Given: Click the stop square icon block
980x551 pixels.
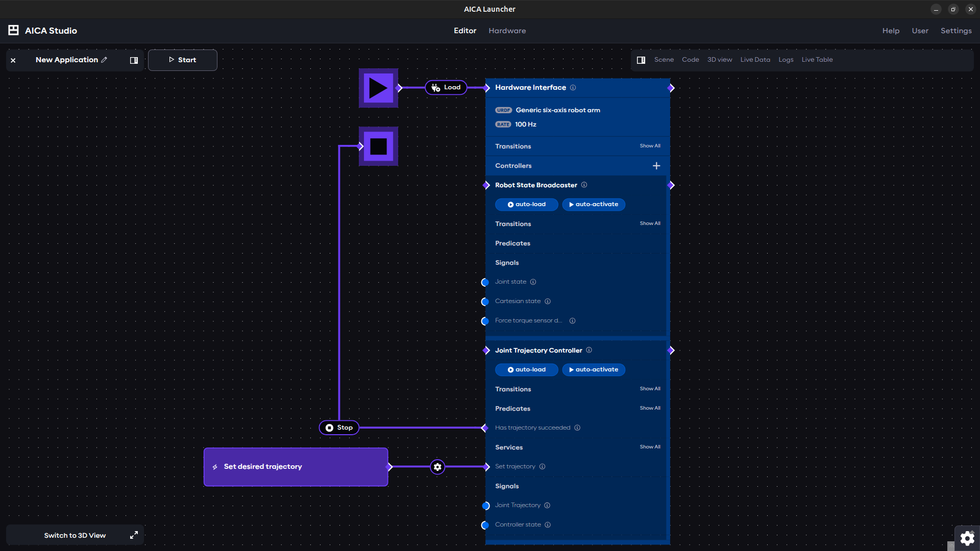Looking at the screenshot, I should [x=378, y=146].
